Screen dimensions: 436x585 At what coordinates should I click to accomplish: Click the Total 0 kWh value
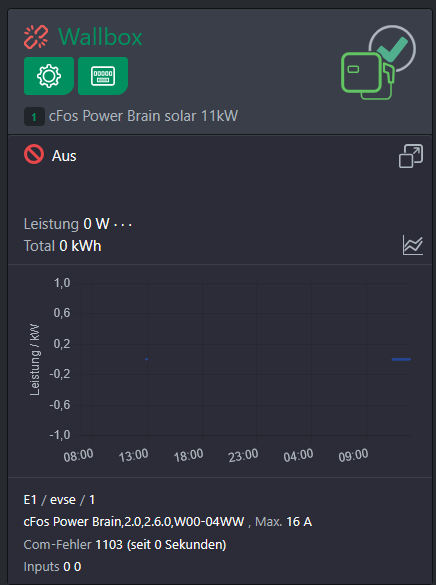(x=63, y=246)
